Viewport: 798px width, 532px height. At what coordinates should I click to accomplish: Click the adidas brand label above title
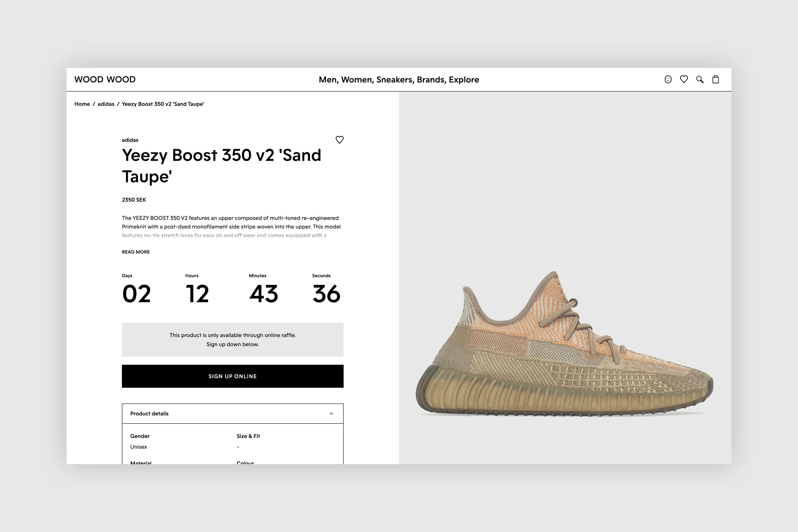(x=130, y=140)
